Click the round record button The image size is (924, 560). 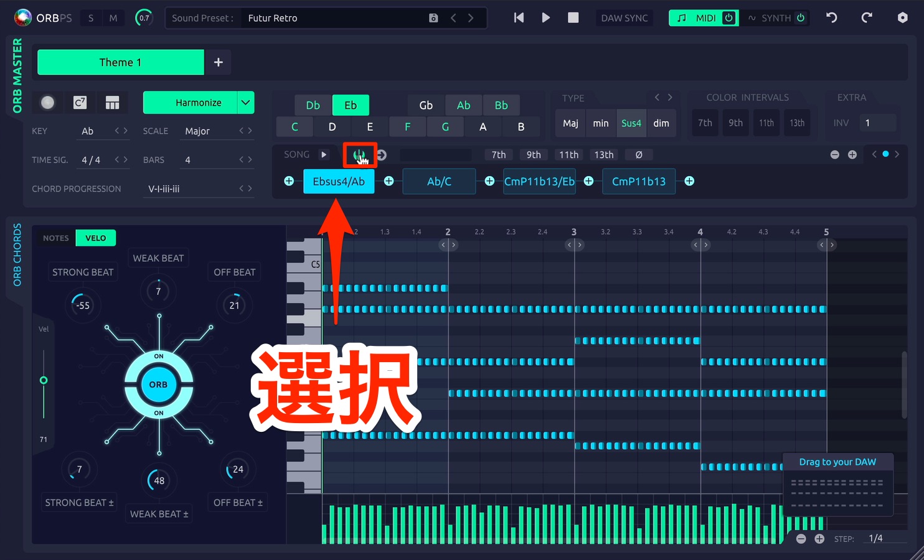click(x=47, y=103)
